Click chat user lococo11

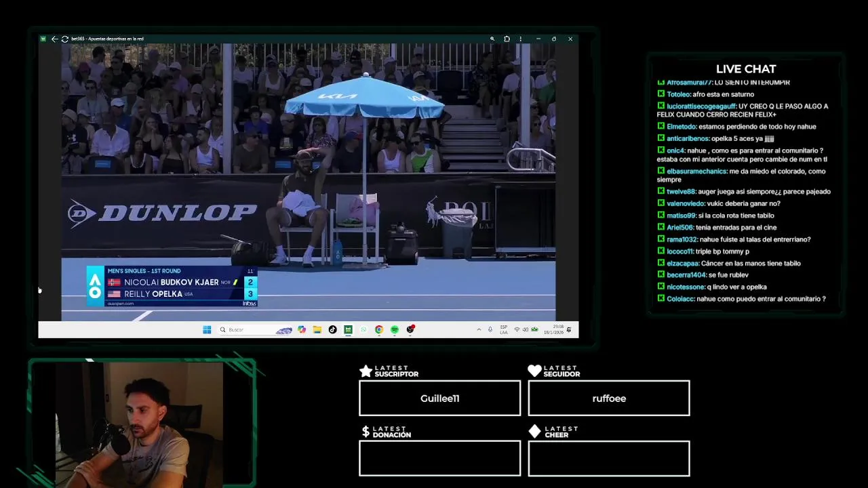point(679,251)
